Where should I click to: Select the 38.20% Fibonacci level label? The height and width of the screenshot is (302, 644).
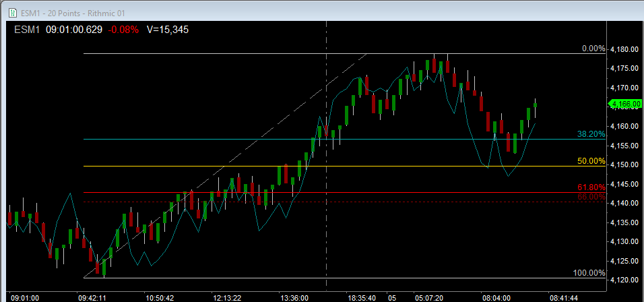[x=591, y=134]
